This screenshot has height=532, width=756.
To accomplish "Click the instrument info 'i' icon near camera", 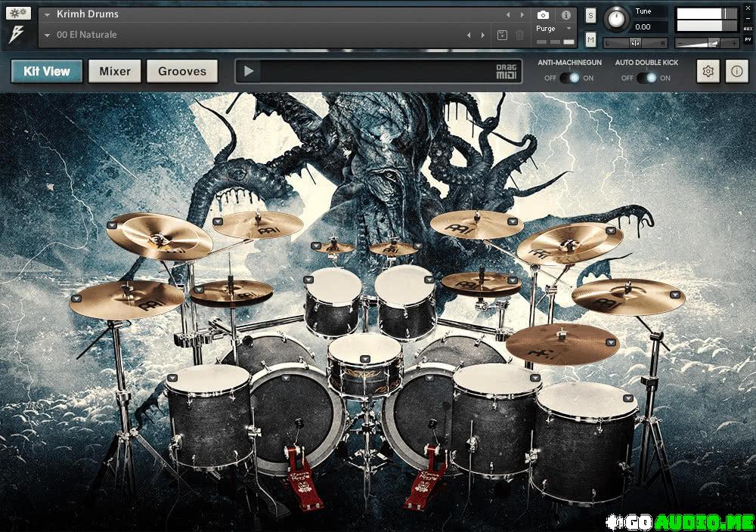I will [565, 14].
